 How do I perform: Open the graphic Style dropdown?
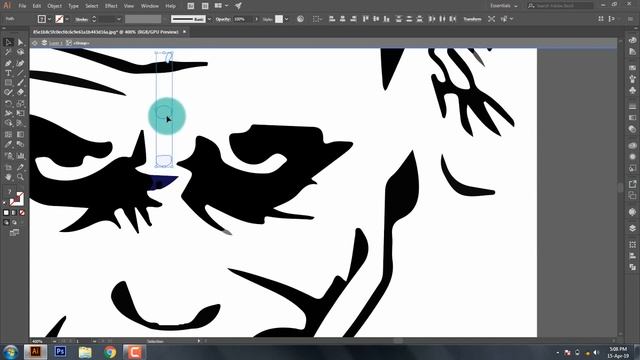click(287, 19)
